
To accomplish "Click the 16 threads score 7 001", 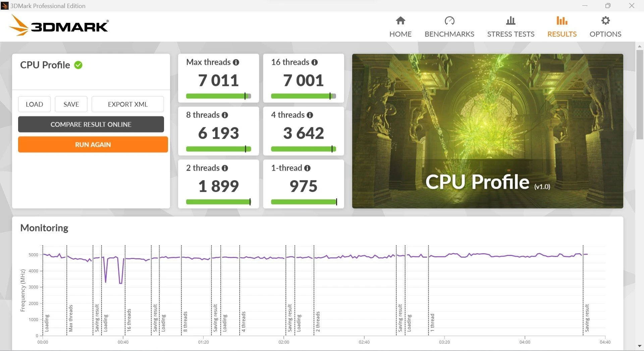I will 304,81.
